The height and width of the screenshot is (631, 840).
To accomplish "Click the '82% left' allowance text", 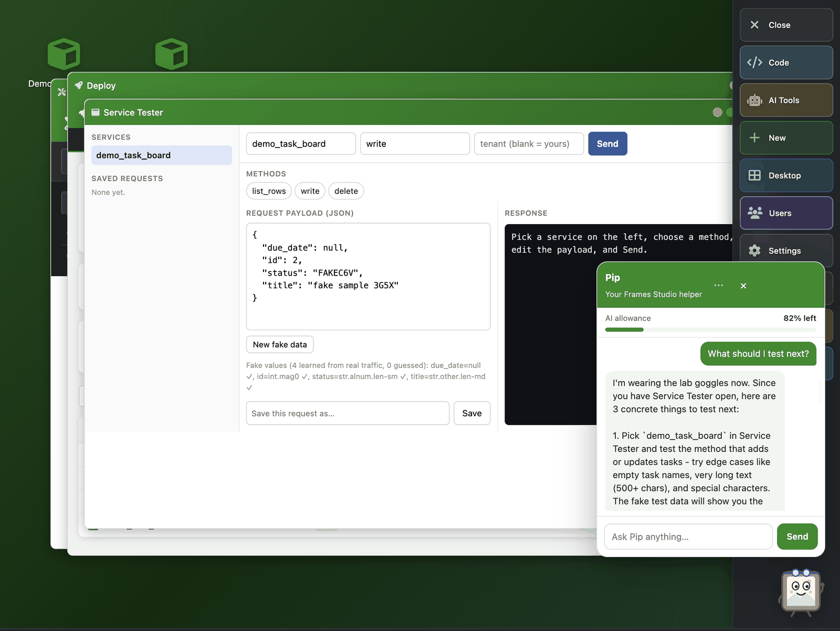I will [x=800, y=318].
